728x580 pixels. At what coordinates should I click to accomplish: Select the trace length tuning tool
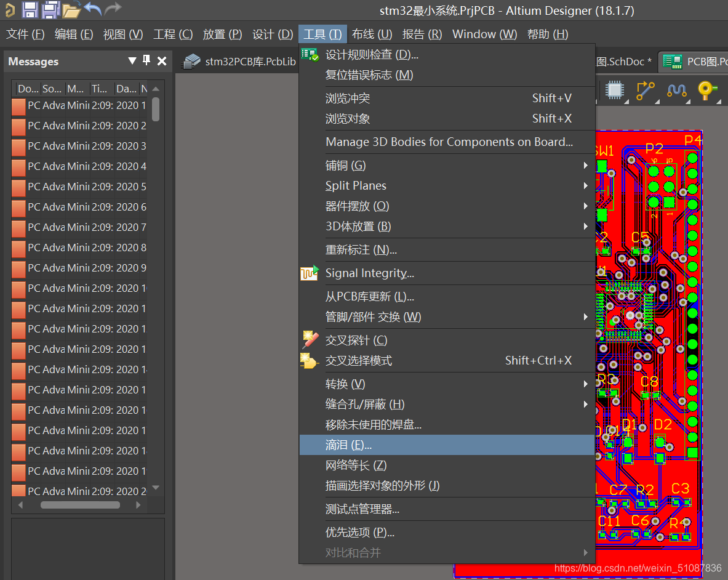(x=677, y=91)
